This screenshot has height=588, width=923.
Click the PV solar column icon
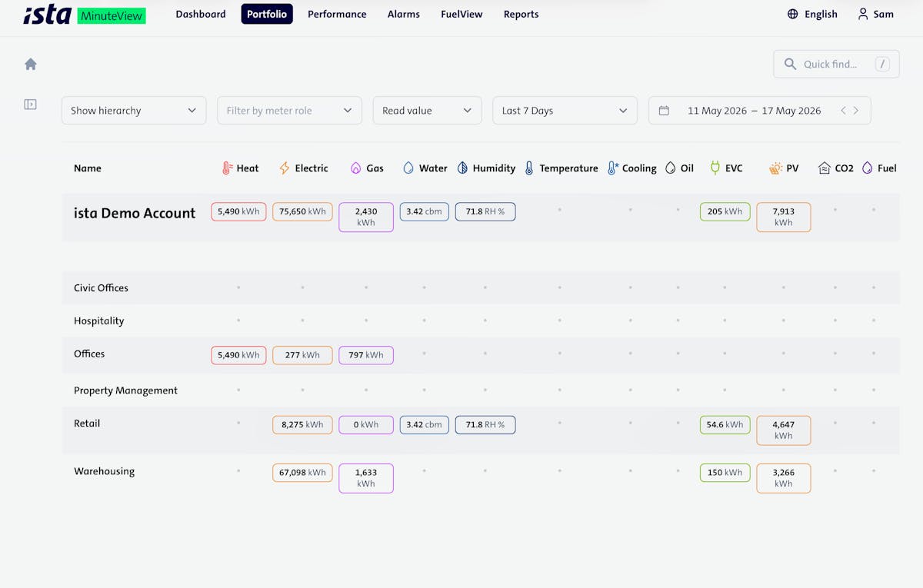775,168
